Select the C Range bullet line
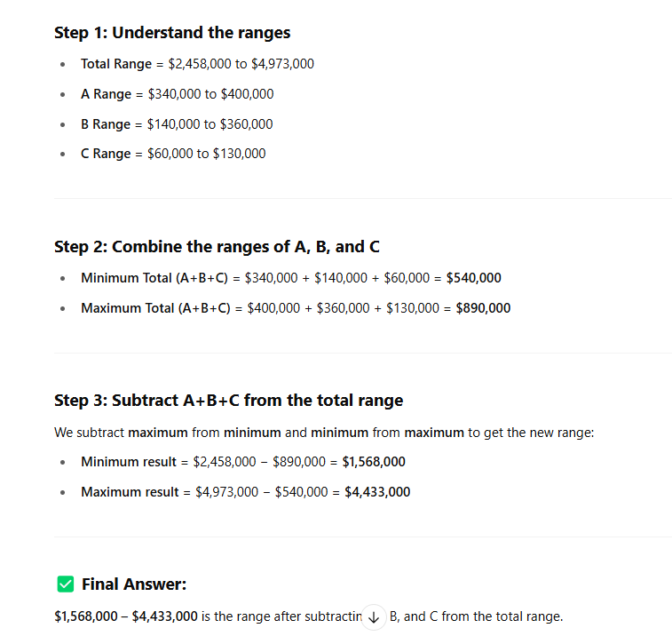The width and height of the screenshot is (672, 636). (173, 154)
